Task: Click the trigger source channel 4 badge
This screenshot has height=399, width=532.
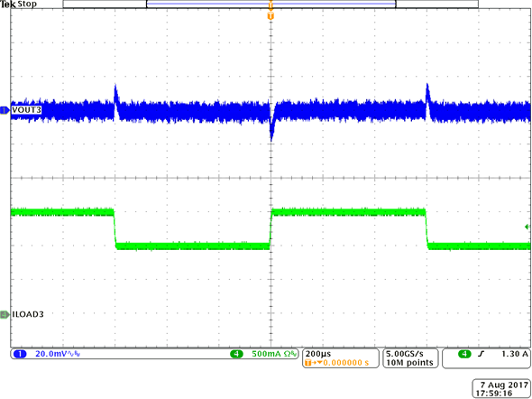Action: pyautogui.click(x=464, y=354)
